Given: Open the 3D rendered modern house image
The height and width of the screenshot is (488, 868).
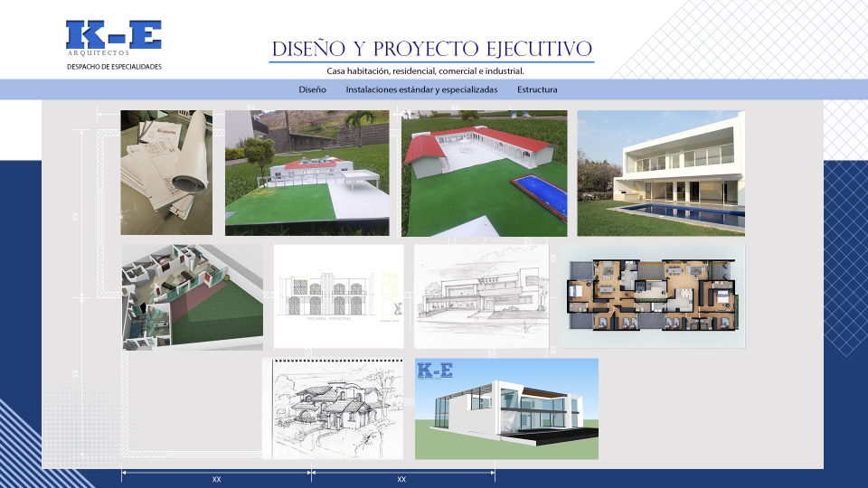Looking at the screenshot, I should (x=506, y=409).
